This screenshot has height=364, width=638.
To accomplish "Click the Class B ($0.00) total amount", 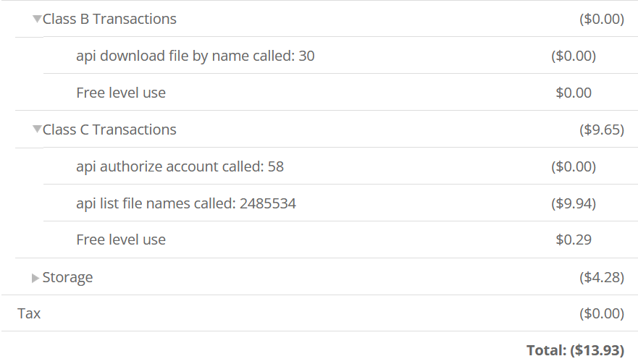I will (602, 19).
